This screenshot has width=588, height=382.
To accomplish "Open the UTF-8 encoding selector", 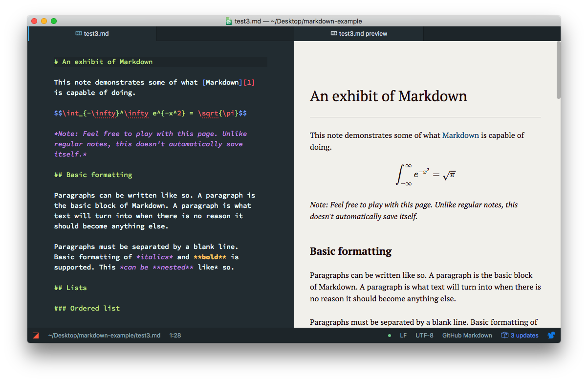I will [x=424, y=335].
